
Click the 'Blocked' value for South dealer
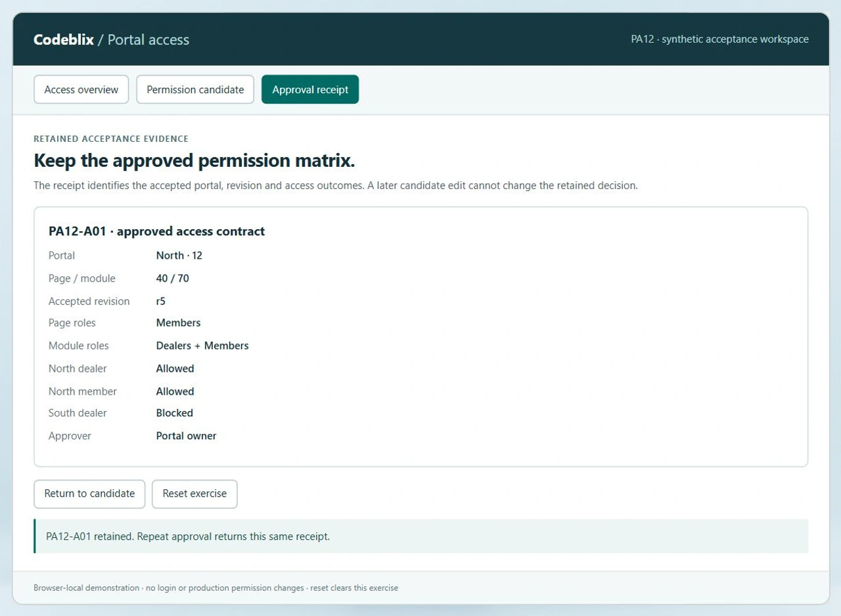coord(175,413)
